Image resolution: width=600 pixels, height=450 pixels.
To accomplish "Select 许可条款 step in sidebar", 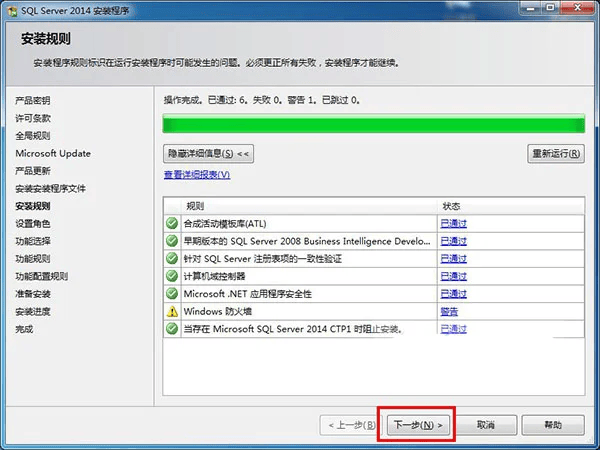I will (33, 118).
